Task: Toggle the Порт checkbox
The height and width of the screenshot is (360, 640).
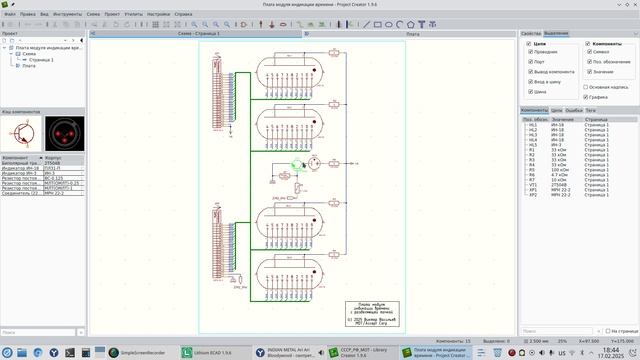Action: pyautogui.click(x=531, y=62)
